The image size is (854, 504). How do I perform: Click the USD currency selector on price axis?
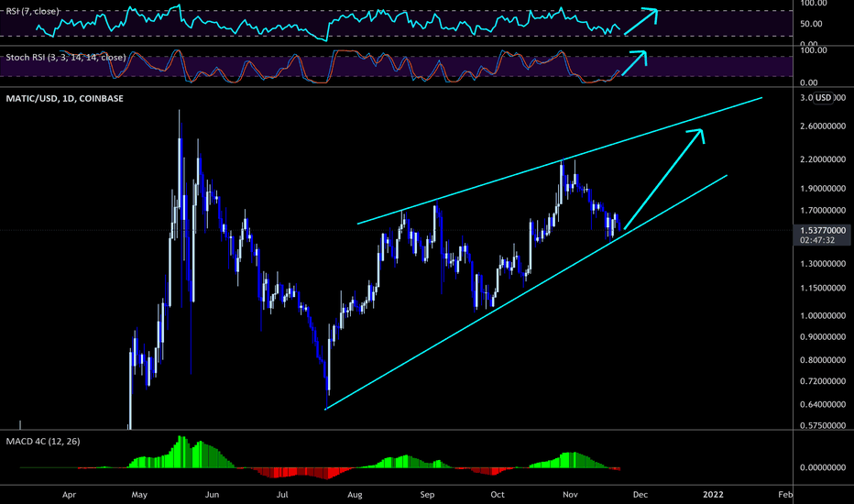click(823, 98)
